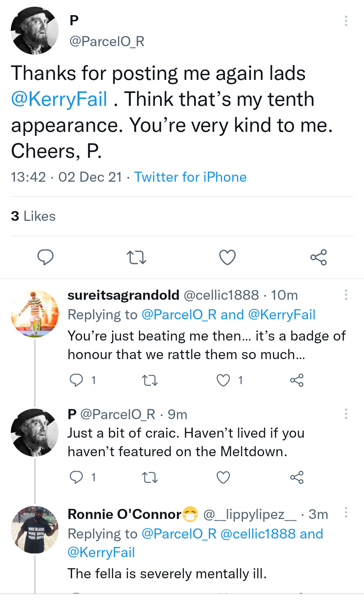Retweet P's 'Just a bit of craic' reply

[150, 478]
